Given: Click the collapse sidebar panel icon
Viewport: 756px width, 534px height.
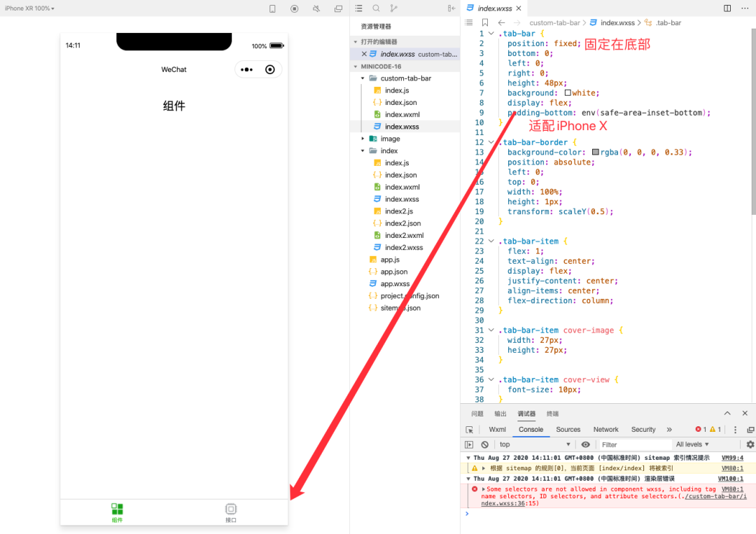Looking at the screenshot, I should [451, 8].
